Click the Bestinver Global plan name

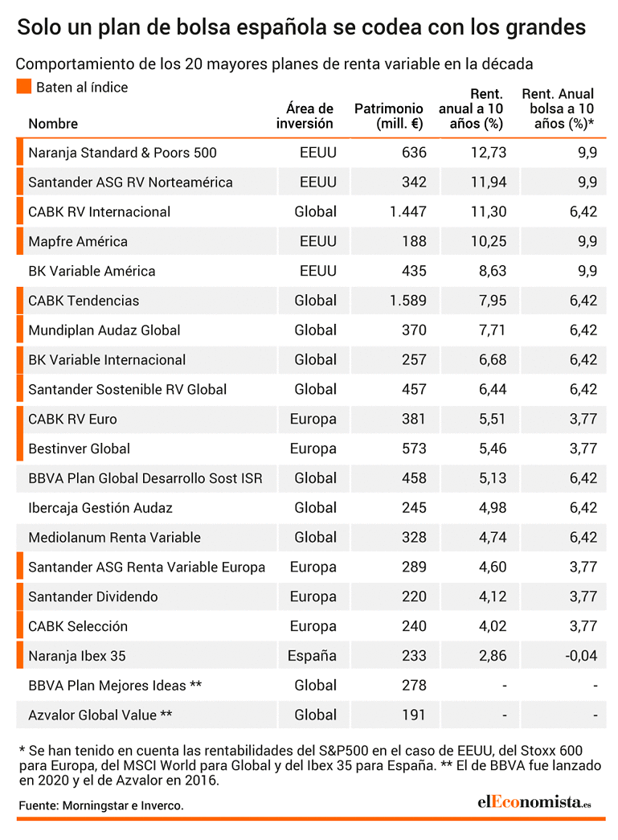point(80,449)
